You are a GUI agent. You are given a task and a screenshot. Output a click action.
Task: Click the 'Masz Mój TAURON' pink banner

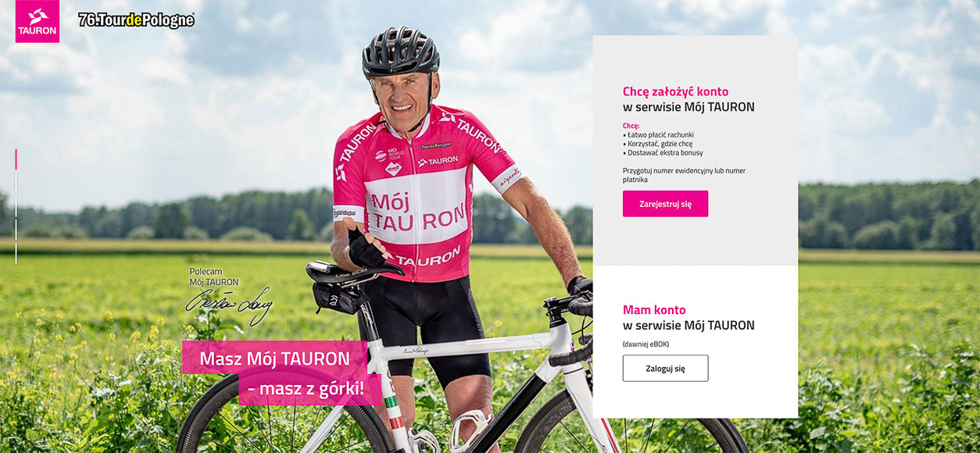pyautogui.click(x=274, y=358)
